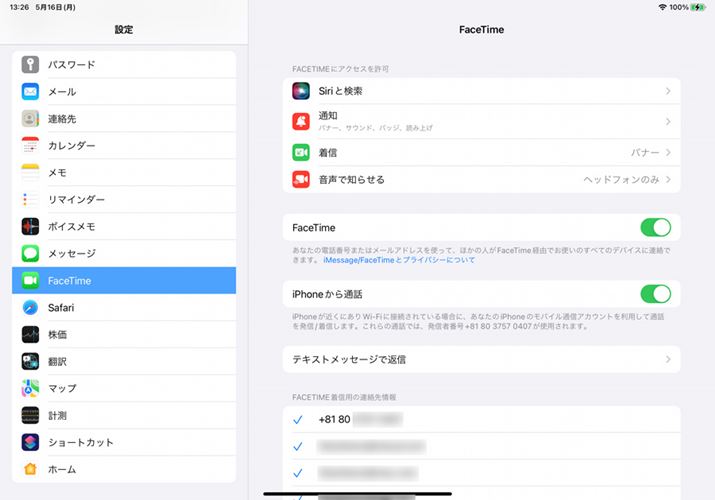Open the Safari compass icon

click(x=30, y=307)
